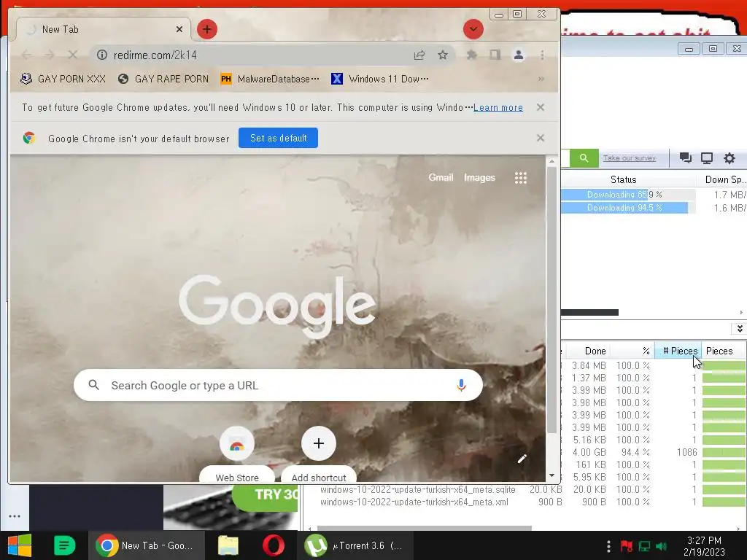The height and width of the screenshot is (560, 747).
Task: Click the three-dot ellipsis left of ad banner
Action: click(15, 516)
